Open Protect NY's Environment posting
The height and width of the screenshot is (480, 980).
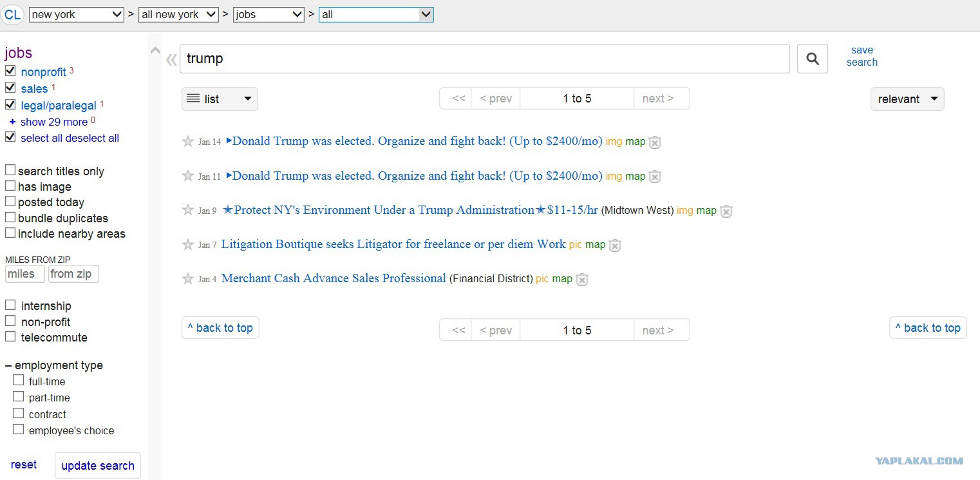(x=410, y=210)
